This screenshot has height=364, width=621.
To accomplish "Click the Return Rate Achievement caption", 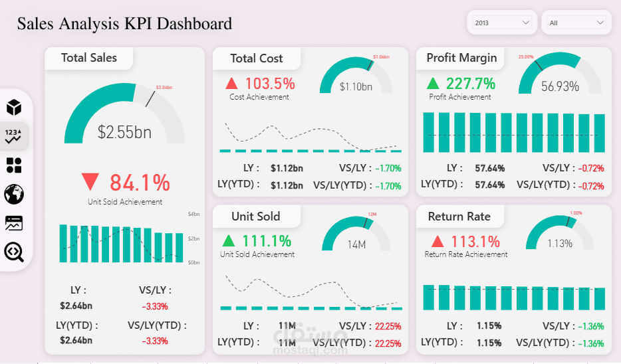I will (x=466, y=254).
